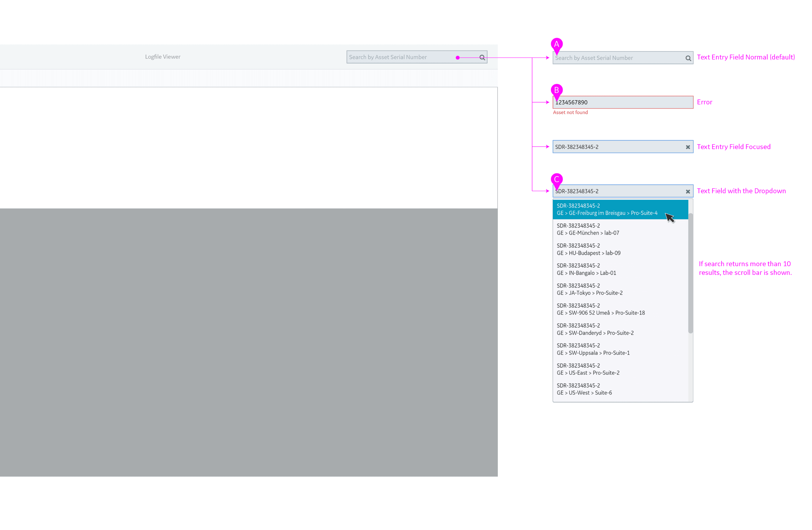
Task: Clear the focused text entry field
Action: (688, 147)
